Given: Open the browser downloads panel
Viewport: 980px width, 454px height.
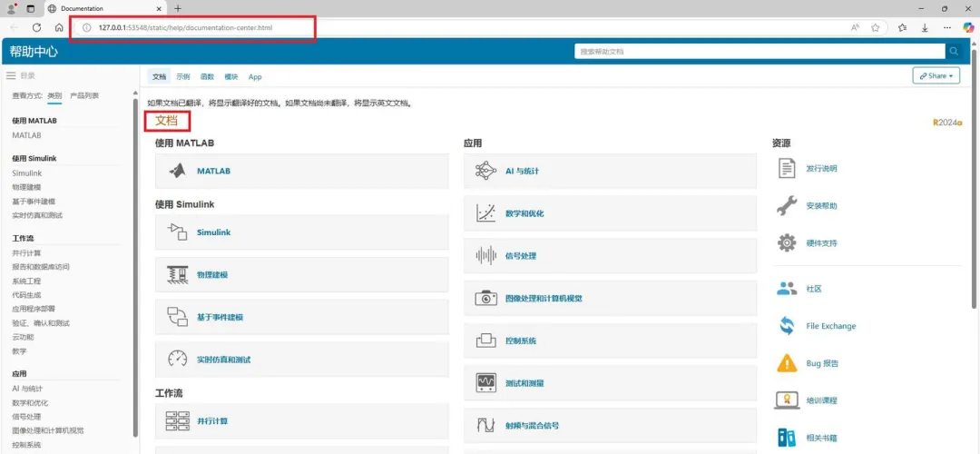Looking at the screenshot, I should (x=925, y=27).
